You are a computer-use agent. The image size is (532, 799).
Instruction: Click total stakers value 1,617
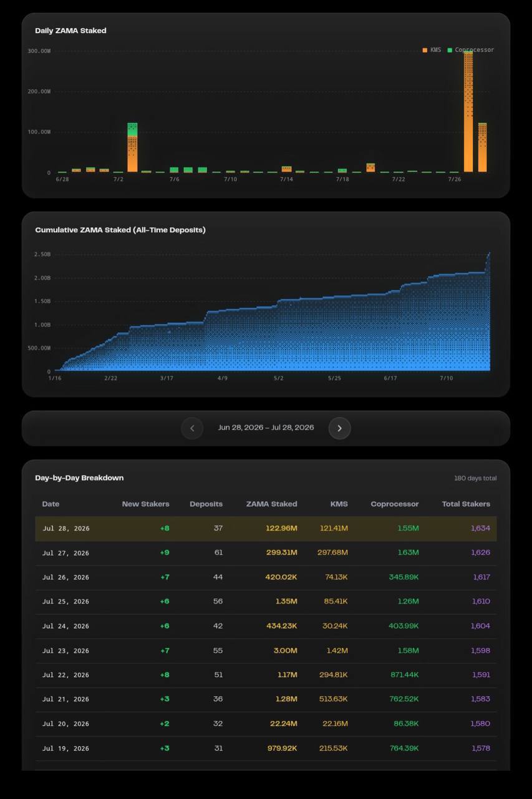[x=481, y=577]
